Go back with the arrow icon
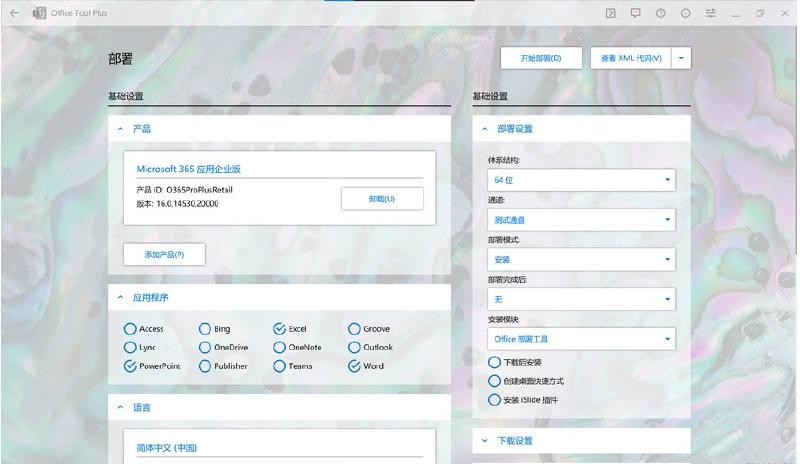 [14, 13]
